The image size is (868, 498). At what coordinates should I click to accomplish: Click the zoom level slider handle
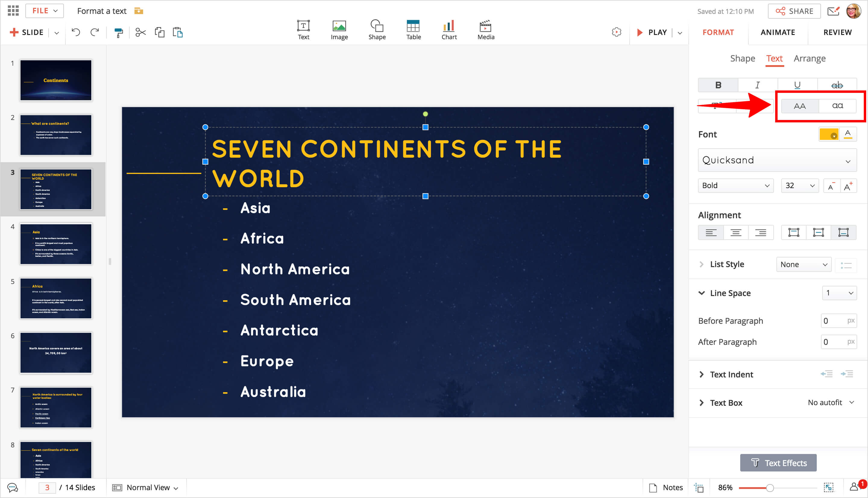pos(769,488)
